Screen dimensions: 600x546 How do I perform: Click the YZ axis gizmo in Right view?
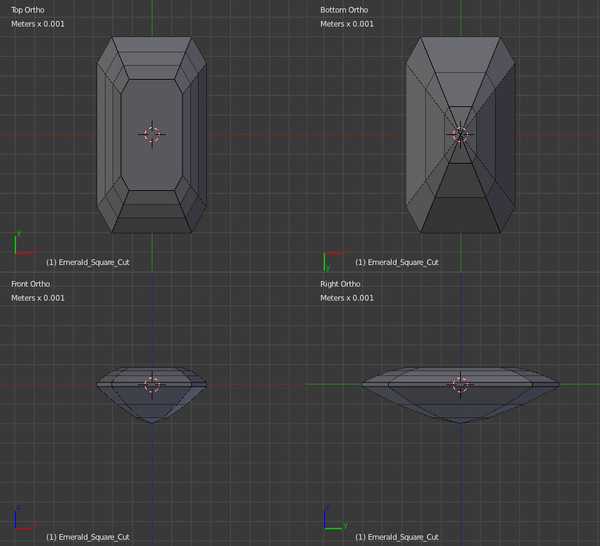(335, 517)
